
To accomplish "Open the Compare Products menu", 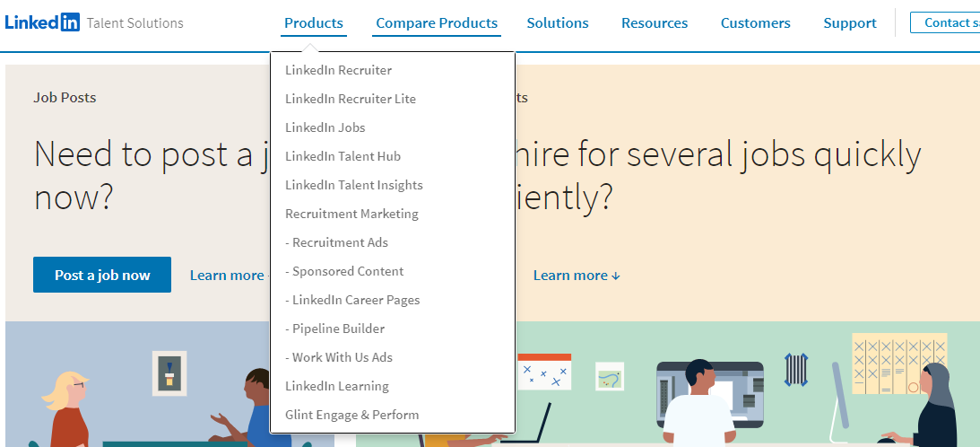I will (x=437, y=23).
